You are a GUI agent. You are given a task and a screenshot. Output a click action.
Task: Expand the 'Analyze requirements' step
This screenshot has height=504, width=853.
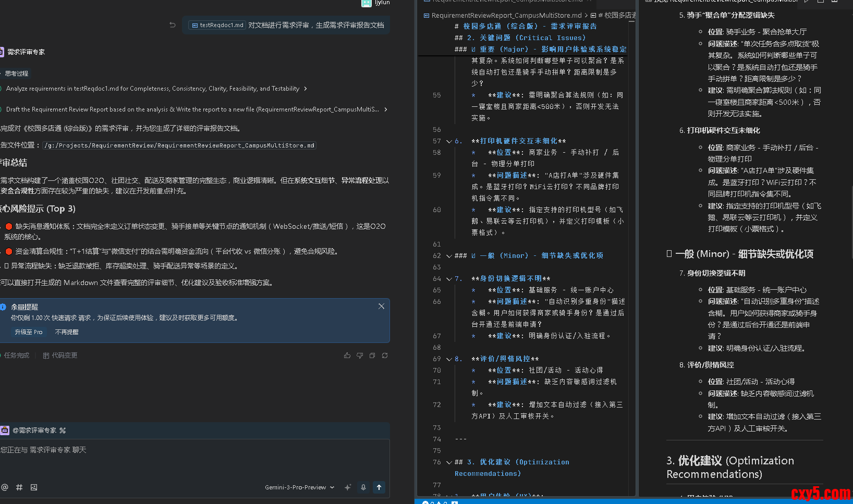pos(306,89)
